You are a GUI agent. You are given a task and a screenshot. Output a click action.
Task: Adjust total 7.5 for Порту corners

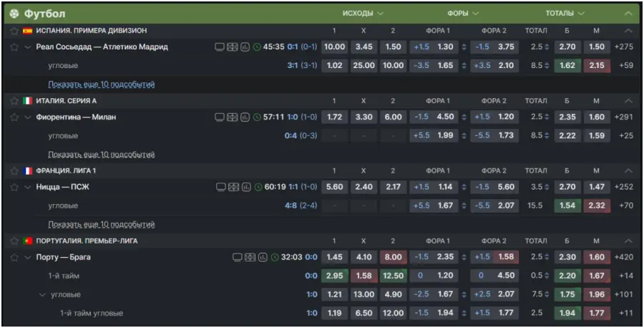coord(547,295)
